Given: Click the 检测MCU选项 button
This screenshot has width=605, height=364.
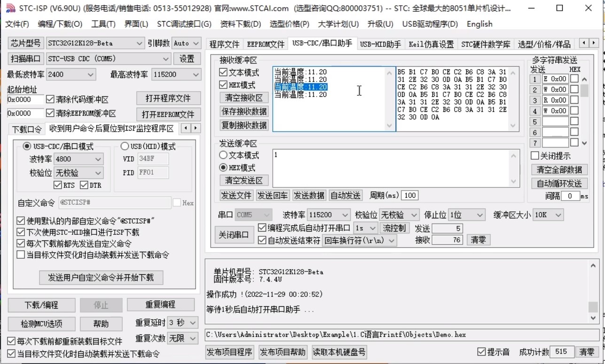Looking at the screenshot, I should click(x=41, y=324).
